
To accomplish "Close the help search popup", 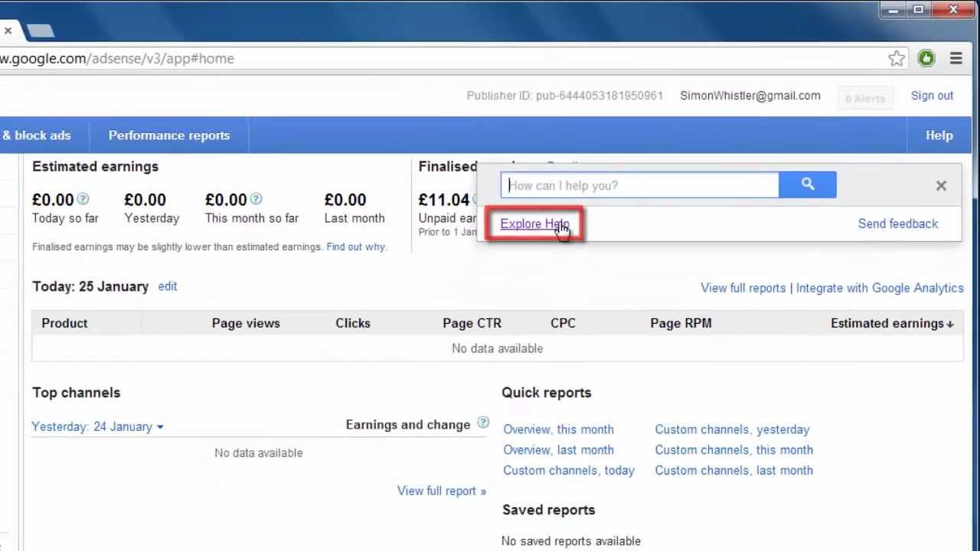I will point(941,185).
